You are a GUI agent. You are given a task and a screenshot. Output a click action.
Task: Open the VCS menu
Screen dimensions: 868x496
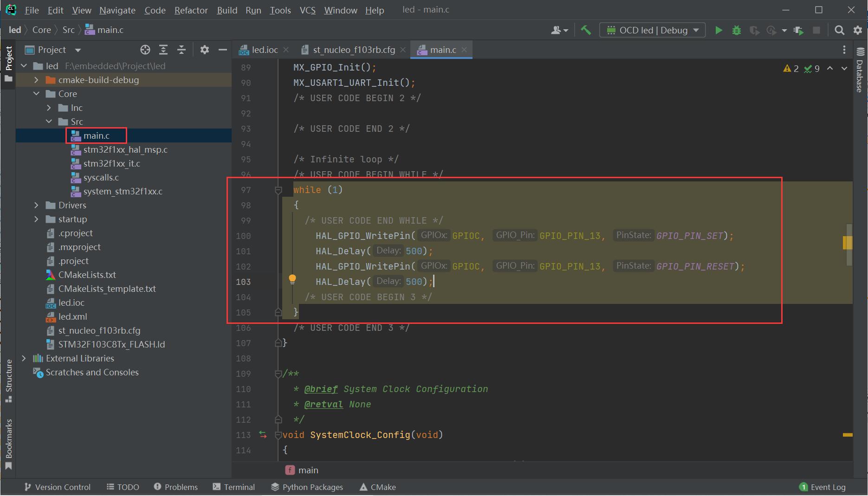point(307,10)
